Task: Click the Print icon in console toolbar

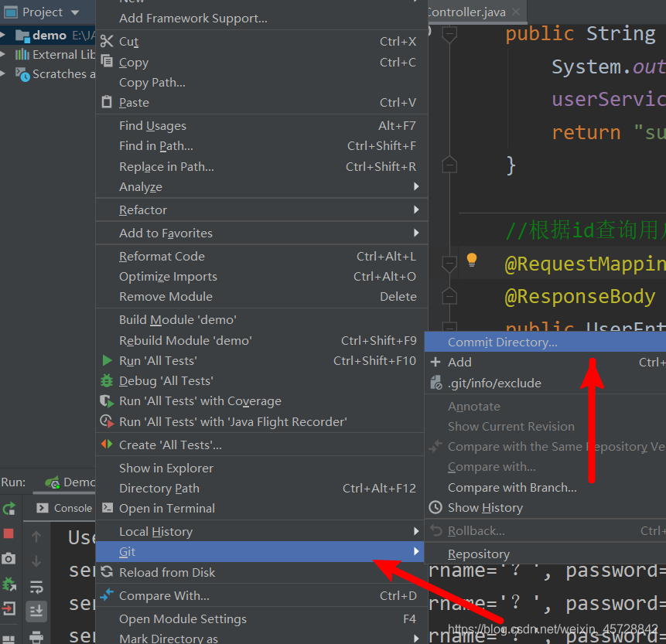Action: coord(36,637)
